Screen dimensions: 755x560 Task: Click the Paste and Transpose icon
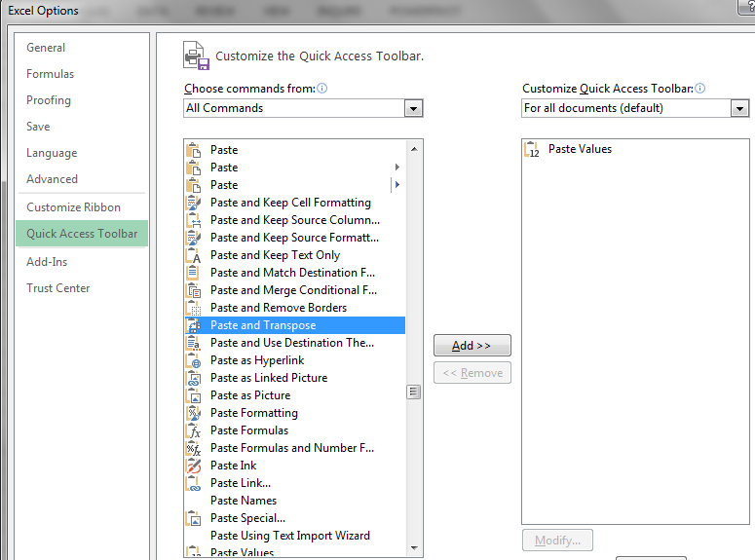194,325
